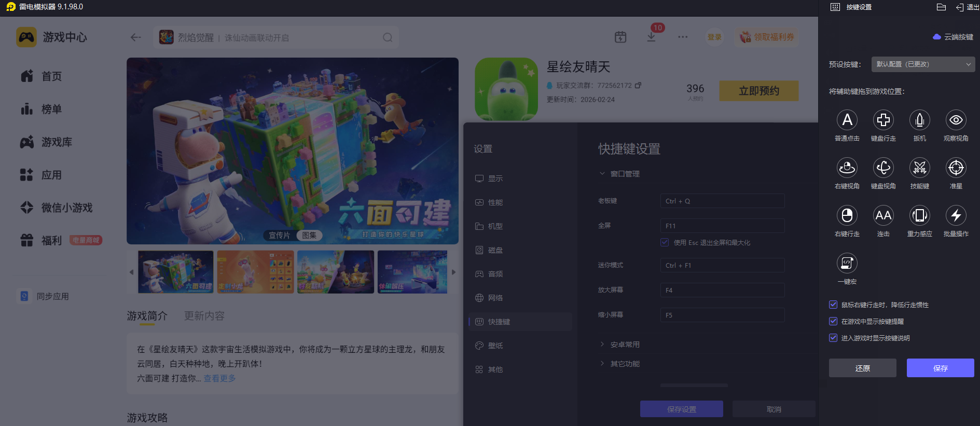980x426 pixels.
Task: Open the calendar check-in icon
Action: pos(620,37)
